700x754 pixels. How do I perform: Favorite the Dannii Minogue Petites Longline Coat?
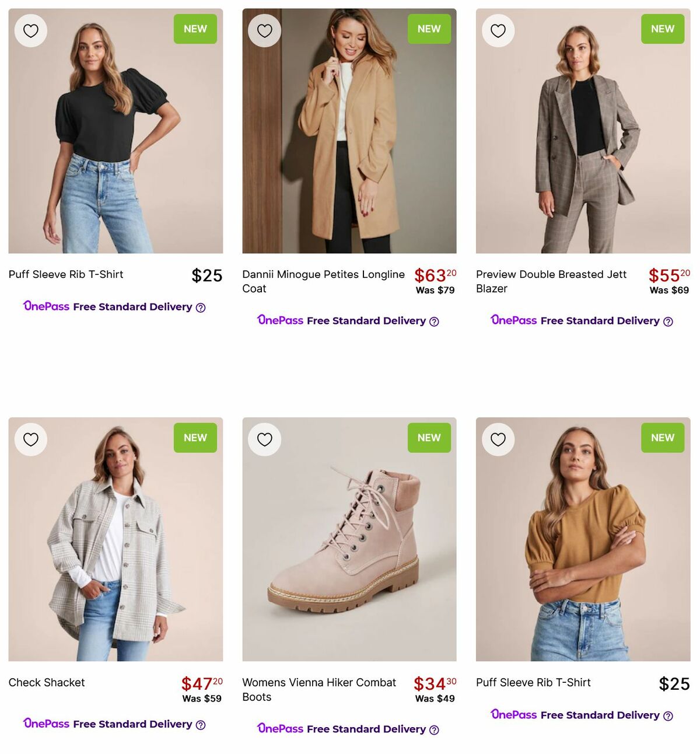point(264,30)
